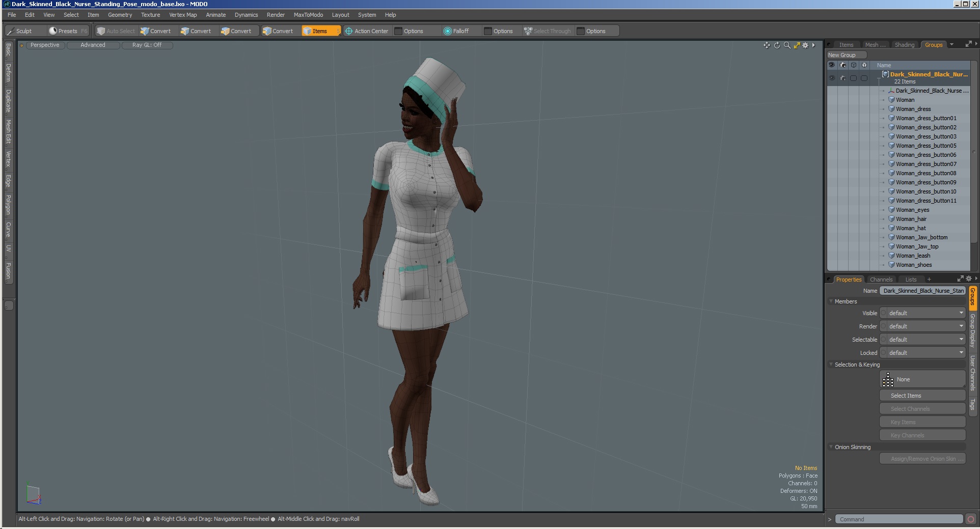Click the eye column header icon
Screen dimensions: 980x529
coord(832,65)
